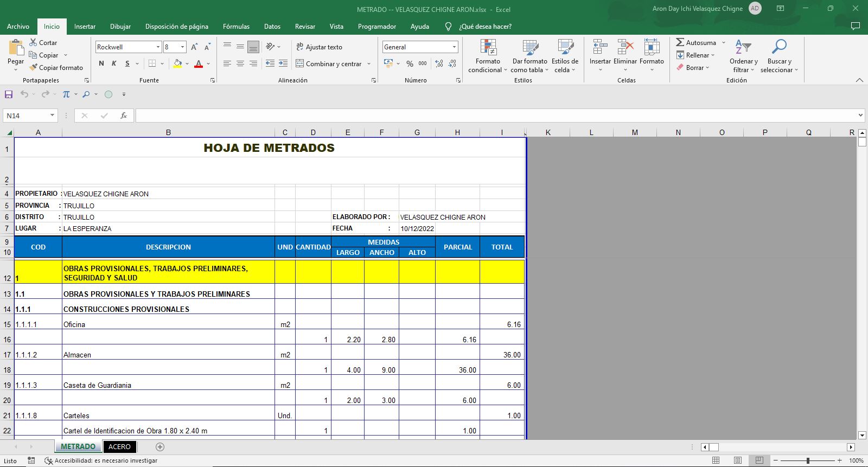Viewport: 868px width, 467px height.
Task: Toggle Ajustar texto wrap text
Action: click(319, 47)
